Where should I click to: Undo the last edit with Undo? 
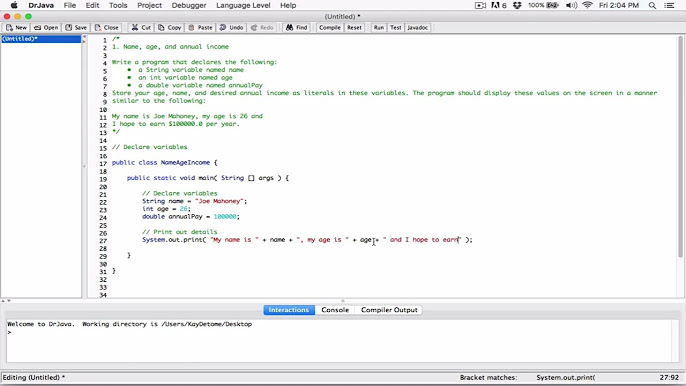coord(231,28)
